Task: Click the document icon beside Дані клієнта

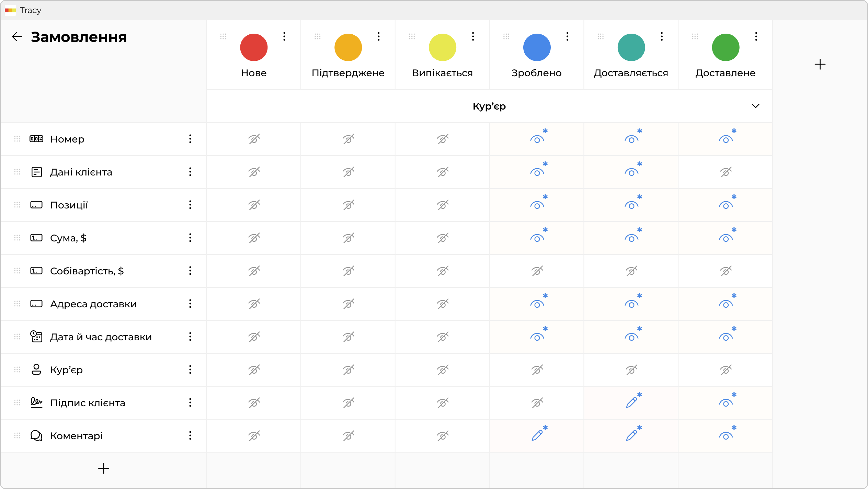Action: pyautogui.click(x=36, y=172)
